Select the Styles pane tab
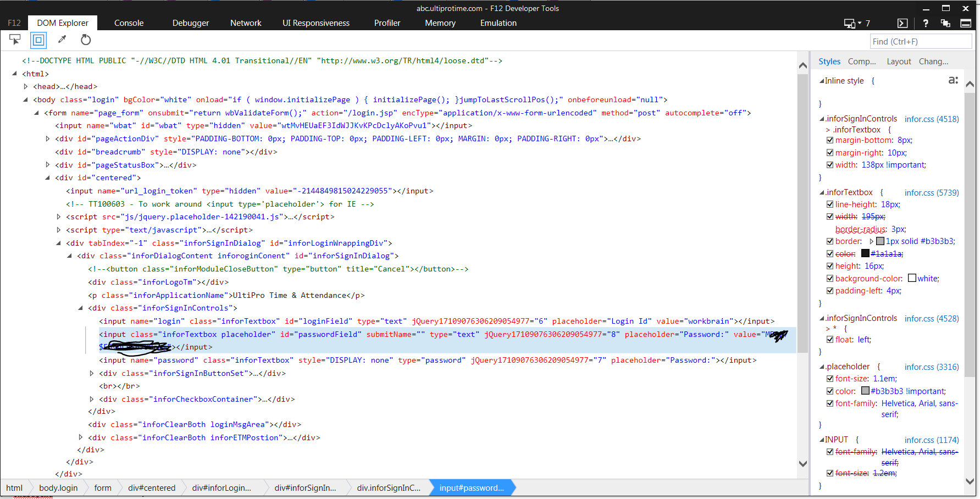Screen dimensions: 980x499 coord(829,62)
